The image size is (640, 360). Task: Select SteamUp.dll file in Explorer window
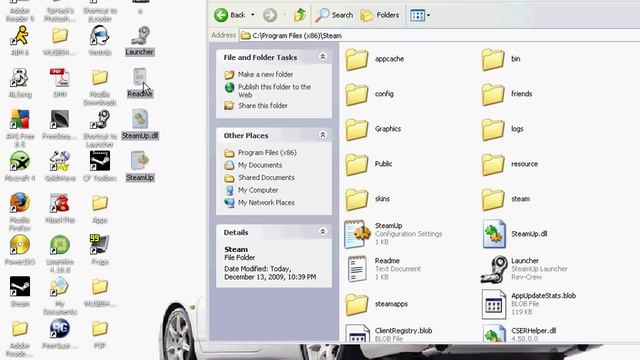pos(515,234)
